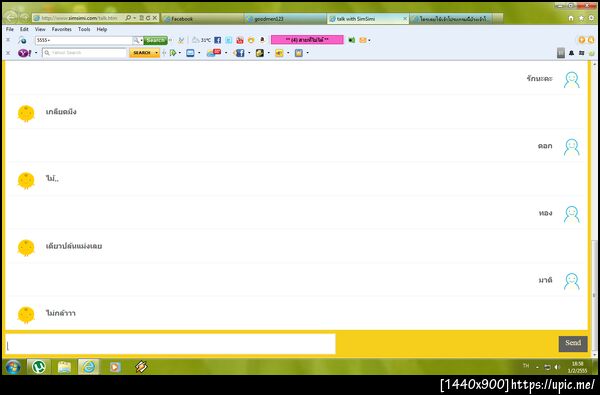Click the bell icon on the Yahoo toolbar
The image size is (600, 395).
(x=571, y=53)
